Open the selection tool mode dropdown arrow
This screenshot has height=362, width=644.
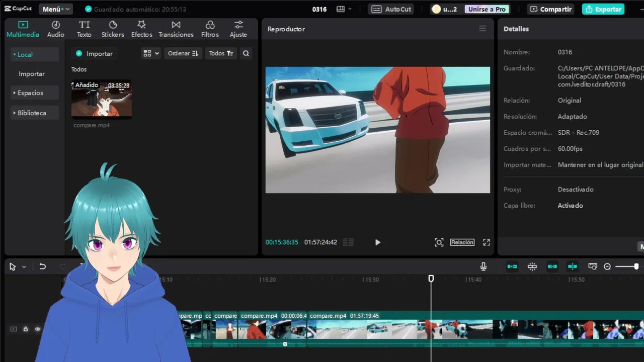coord(24,267)
